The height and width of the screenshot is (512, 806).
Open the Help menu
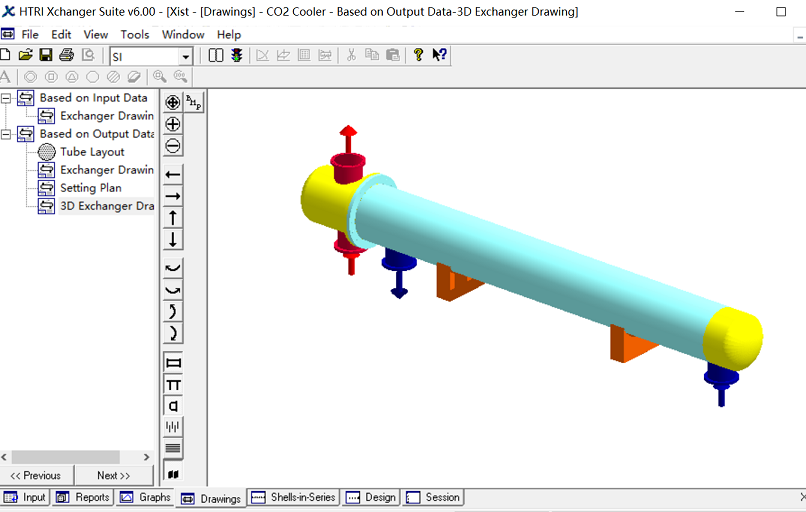point(229,34)
